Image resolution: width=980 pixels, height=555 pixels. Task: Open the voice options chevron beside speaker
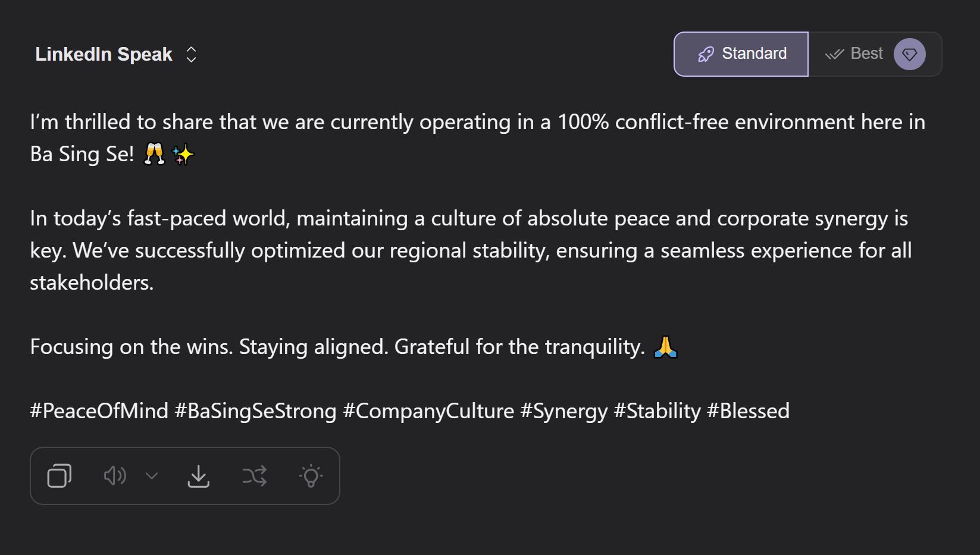[152, 476]
